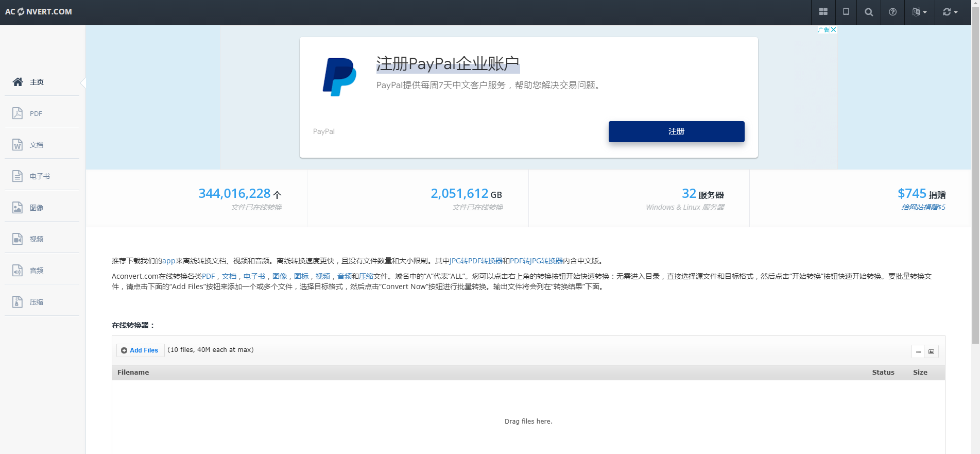
Task: Click the Size column header
Action: coord(920,372)
